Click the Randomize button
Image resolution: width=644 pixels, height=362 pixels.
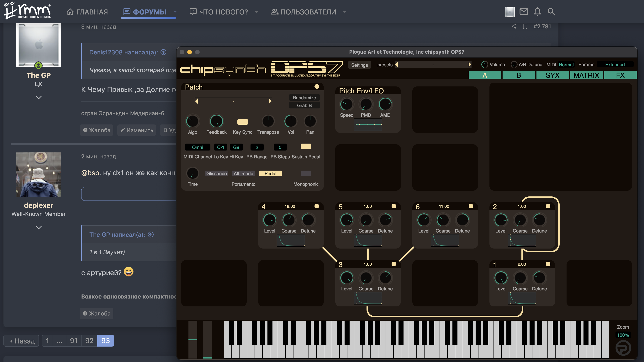pyautogui.click(x=304, y=98)
